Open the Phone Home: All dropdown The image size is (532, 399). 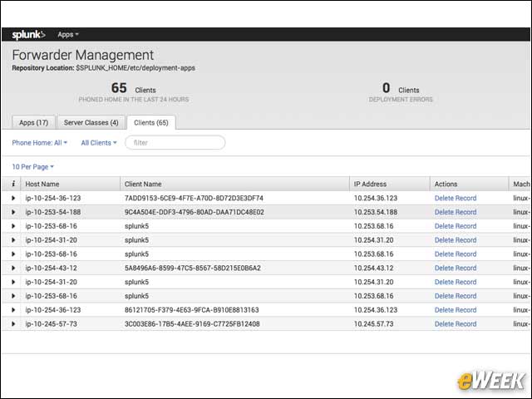(39, 143)
